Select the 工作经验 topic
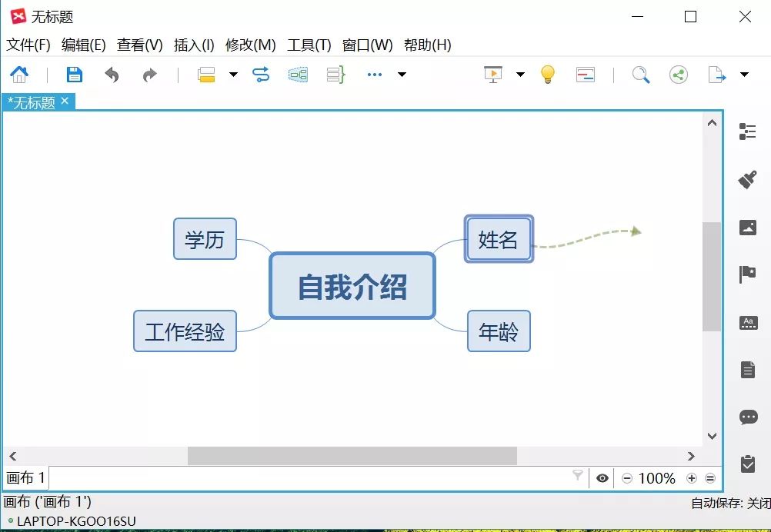This screenshot has width=771, height=532. (x=185, y=331)
